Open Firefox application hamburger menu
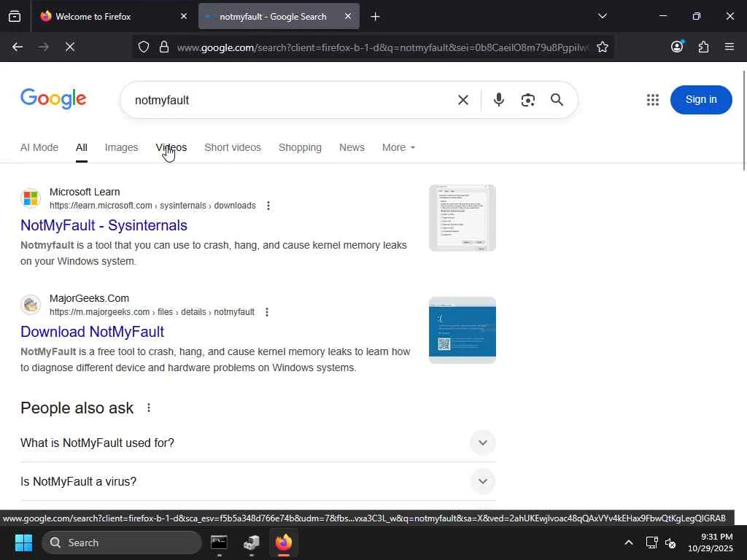 click(x=729, y=47)
